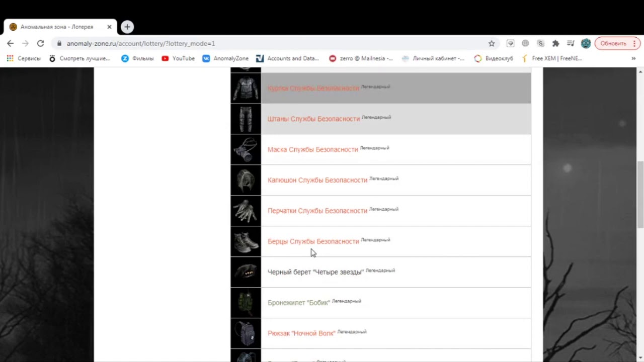This screenshot has height=362, width=644.
Task: Reload the page with the refresh icon
Action: click(40, 43)
